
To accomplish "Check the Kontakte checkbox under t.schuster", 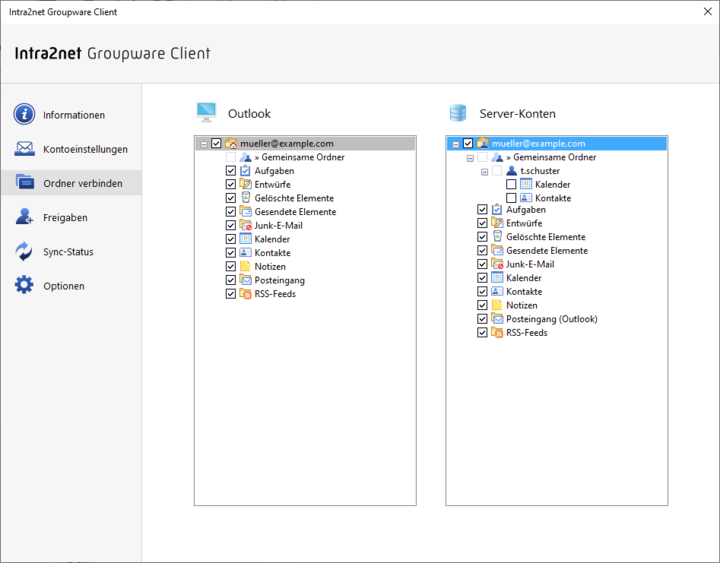I will pyautogui.click(x=511, y=198).
